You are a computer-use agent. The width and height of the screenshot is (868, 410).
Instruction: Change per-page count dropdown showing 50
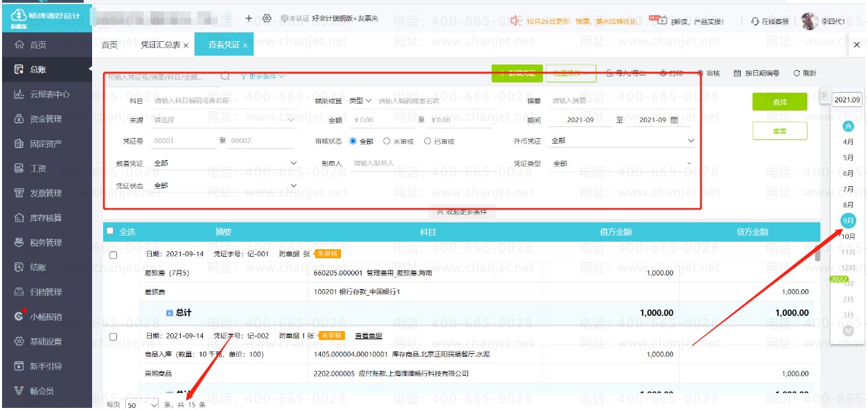point(143,405)
